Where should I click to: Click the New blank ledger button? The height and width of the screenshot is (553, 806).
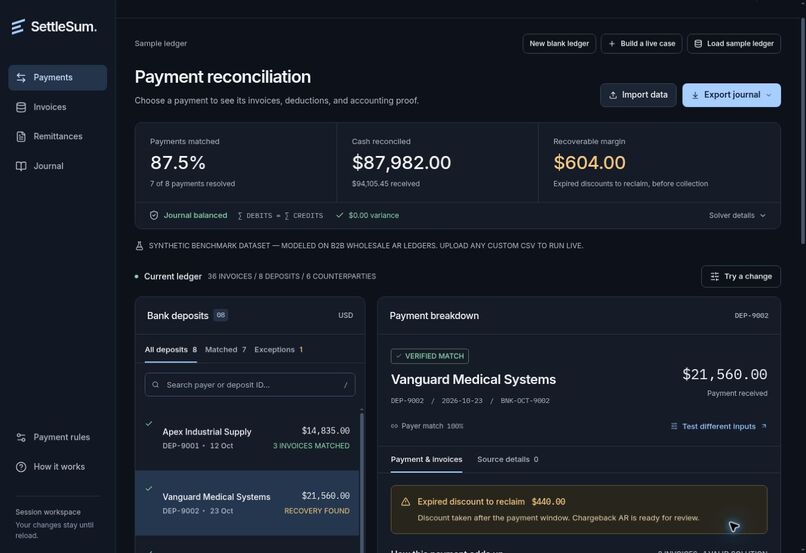click(x=559, y=44)
